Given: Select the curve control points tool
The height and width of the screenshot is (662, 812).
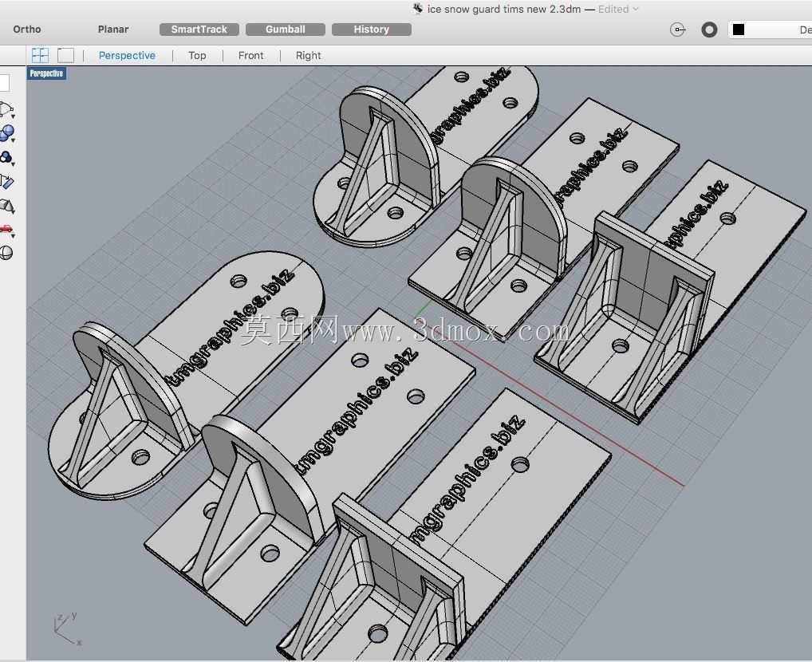Looking at the screenshot, I should point(6,110).
